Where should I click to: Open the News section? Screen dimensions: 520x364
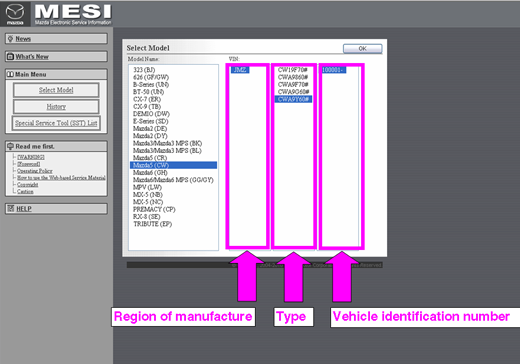pyautogui.click(x=56, y=39)
